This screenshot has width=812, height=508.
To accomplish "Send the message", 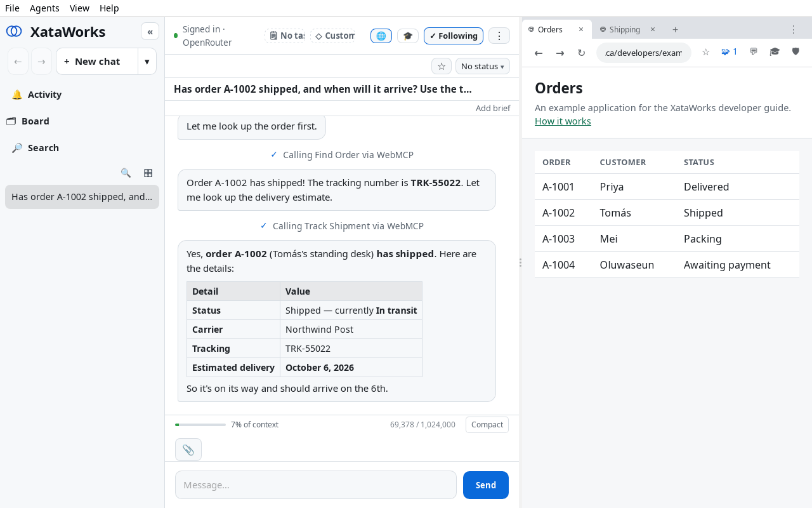I will pos(486,485).
